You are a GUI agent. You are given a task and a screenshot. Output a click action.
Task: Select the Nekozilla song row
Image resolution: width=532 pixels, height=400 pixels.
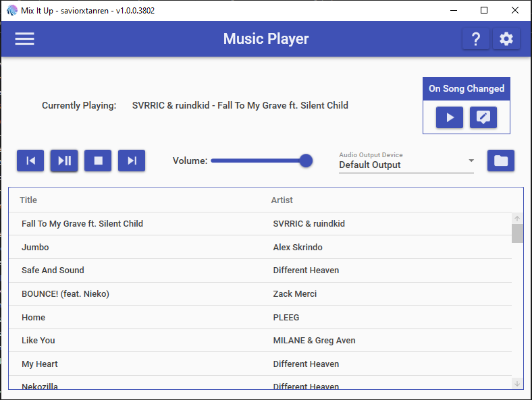point(260,382)
